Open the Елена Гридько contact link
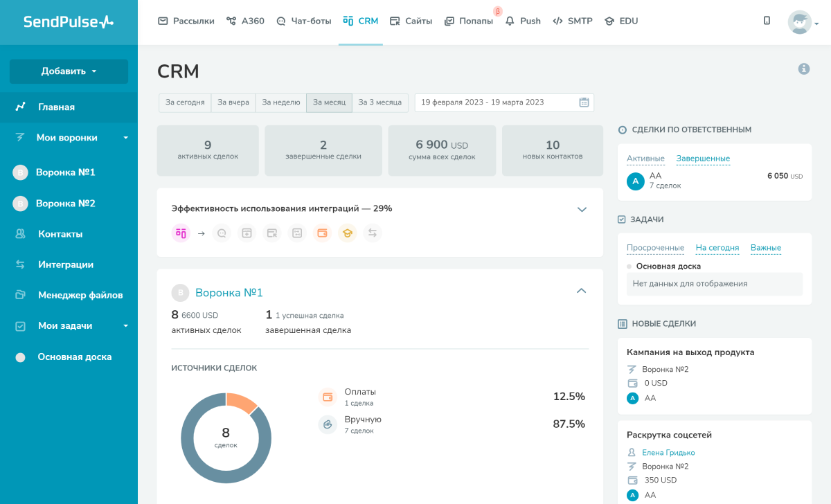Image resolution: width=831 pixels, height=504 pixels. 668,453
